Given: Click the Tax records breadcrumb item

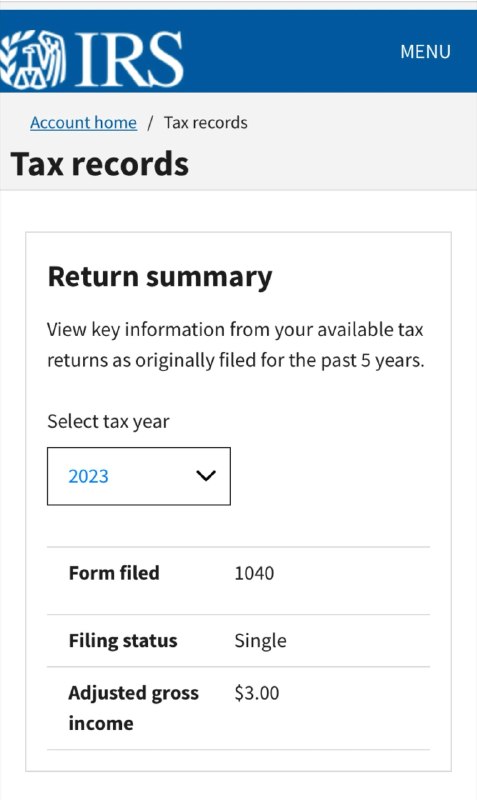Looking at the screenshot, I should click(x=206, y=122).
